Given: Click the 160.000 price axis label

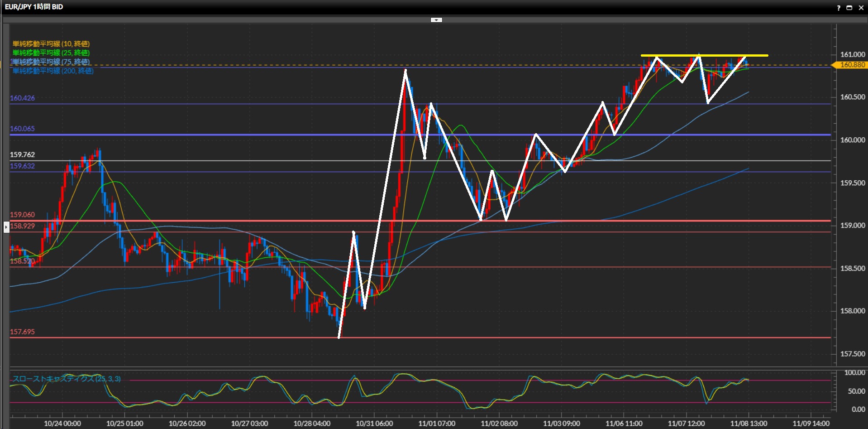Looking at the screenshot, I should point(852,140).
